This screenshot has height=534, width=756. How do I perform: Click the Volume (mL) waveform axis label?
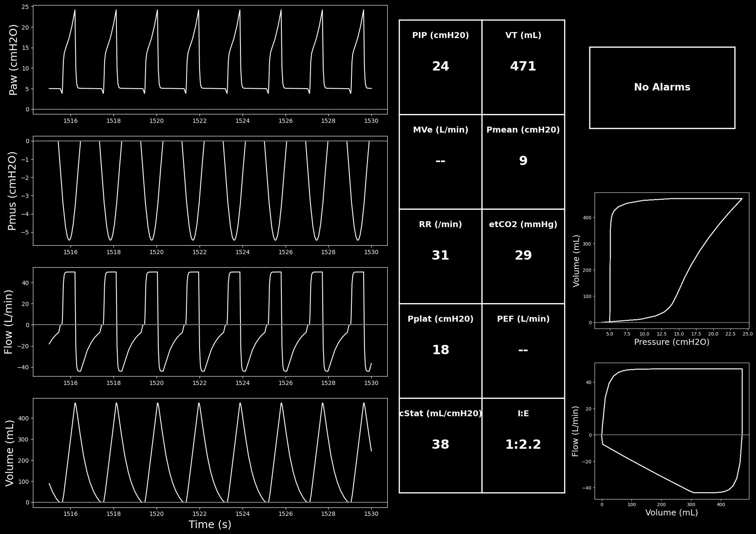click(x=9, y=453)
